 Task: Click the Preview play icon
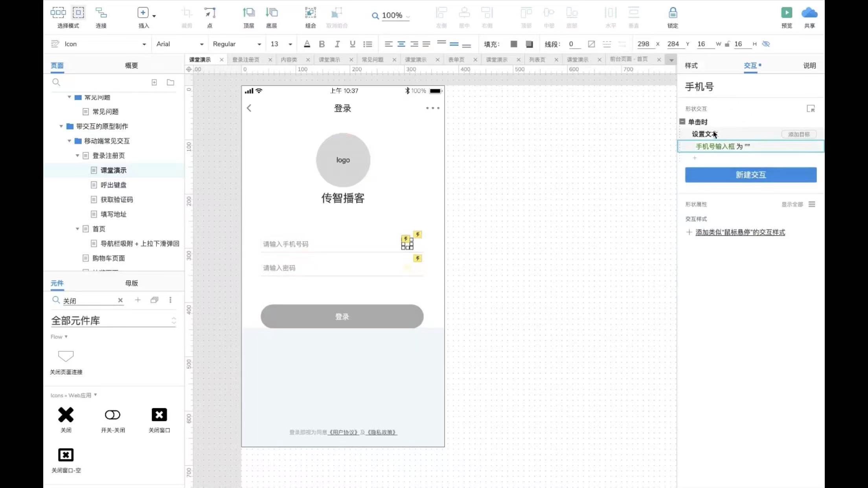pos(786,13)
